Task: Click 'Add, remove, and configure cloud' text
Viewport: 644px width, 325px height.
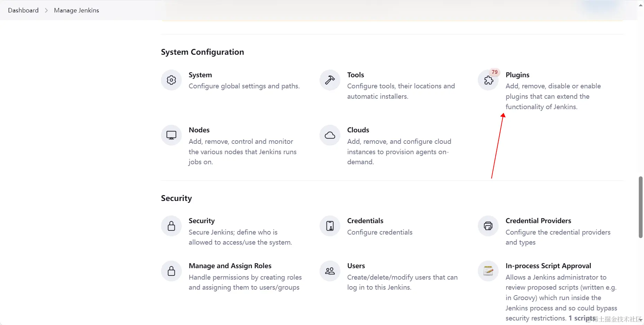Action: click(x=399, y=141)
